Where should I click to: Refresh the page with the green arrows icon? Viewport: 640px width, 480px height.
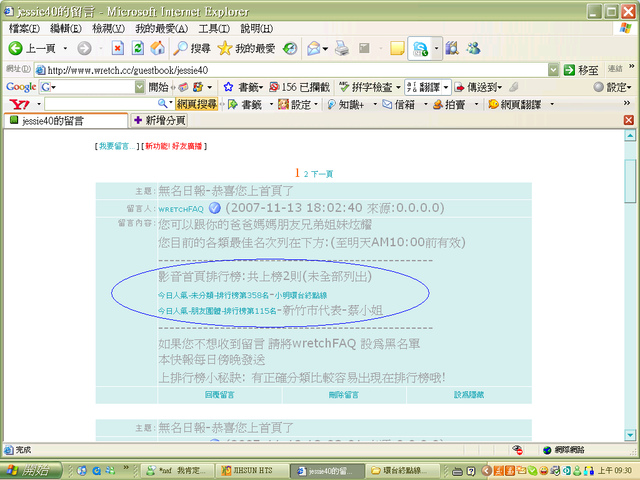[x=138, y=49]
